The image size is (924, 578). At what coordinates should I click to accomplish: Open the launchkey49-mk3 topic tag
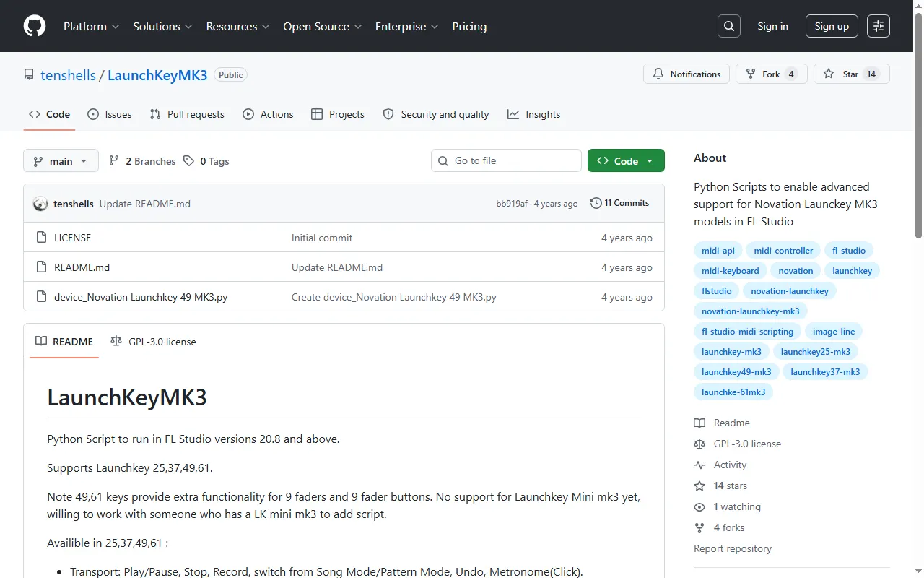tap(736, 372)
